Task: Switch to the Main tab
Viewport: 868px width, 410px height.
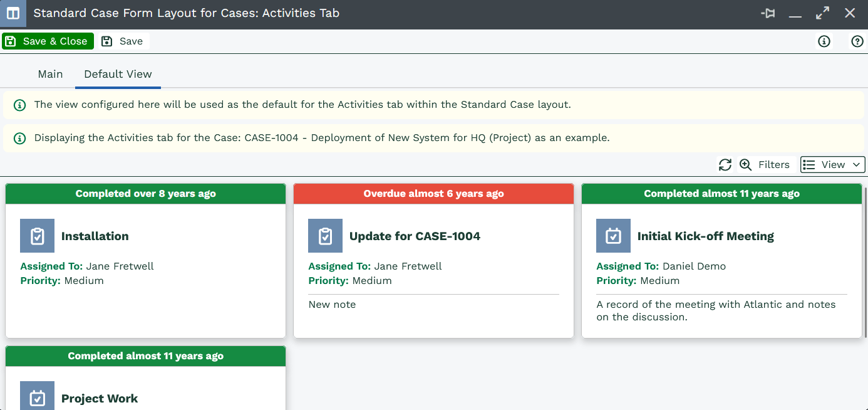Action: pos(50,74)
